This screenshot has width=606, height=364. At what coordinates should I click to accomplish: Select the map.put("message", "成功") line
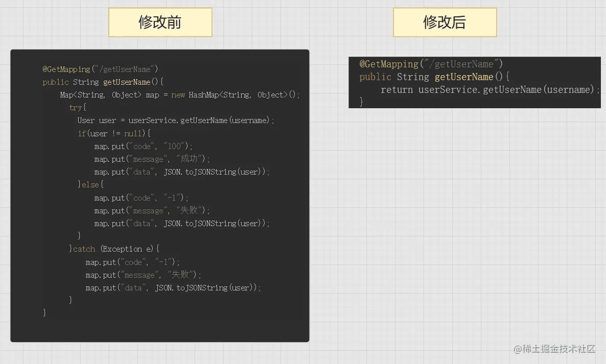[152, 159]
